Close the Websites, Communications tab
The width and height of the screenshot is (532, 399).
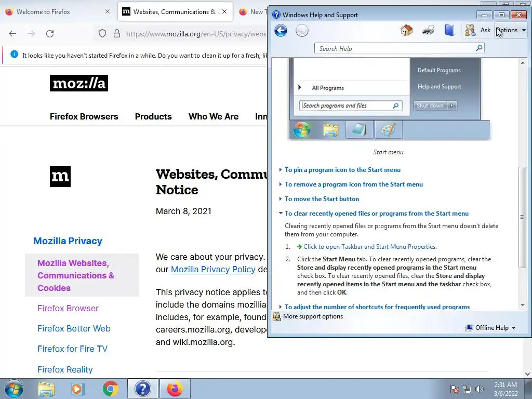[224, 12]
